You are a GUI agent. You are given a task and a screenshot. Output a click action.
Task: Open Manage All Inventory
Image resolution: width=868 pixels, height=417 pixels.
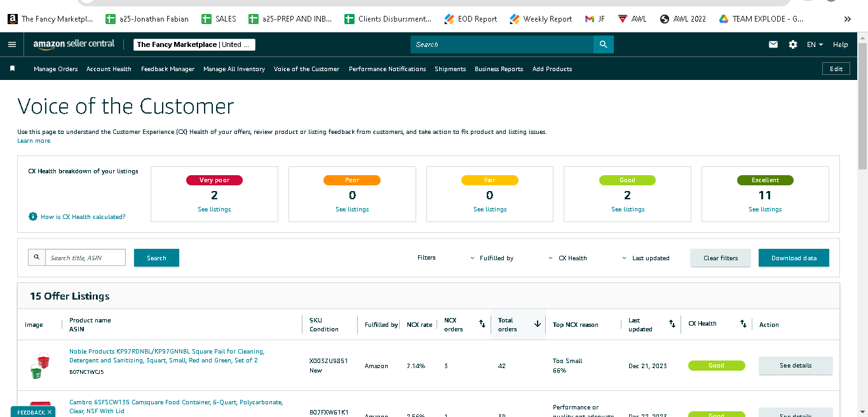coord(234,69)
